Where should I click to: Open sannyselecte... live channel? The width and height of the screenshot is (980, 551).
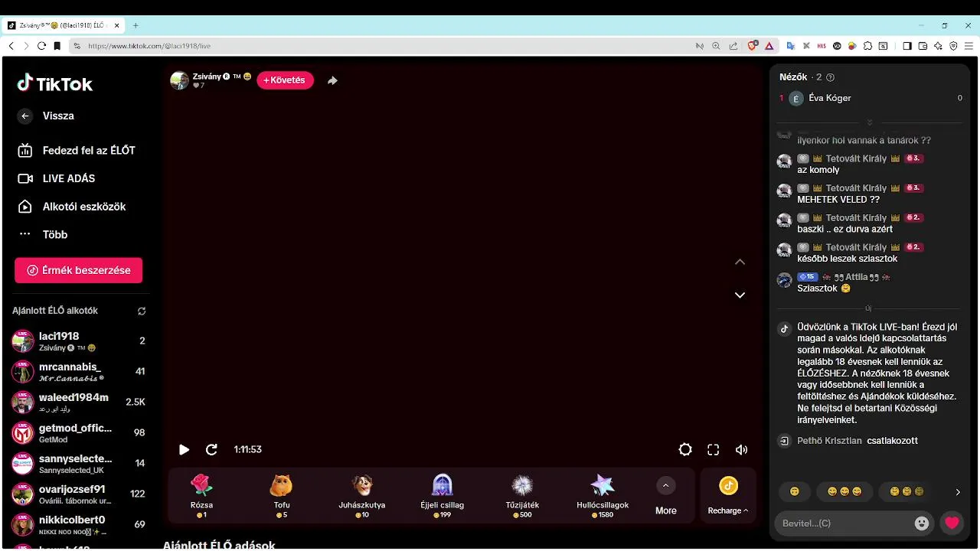click(78, 464)
